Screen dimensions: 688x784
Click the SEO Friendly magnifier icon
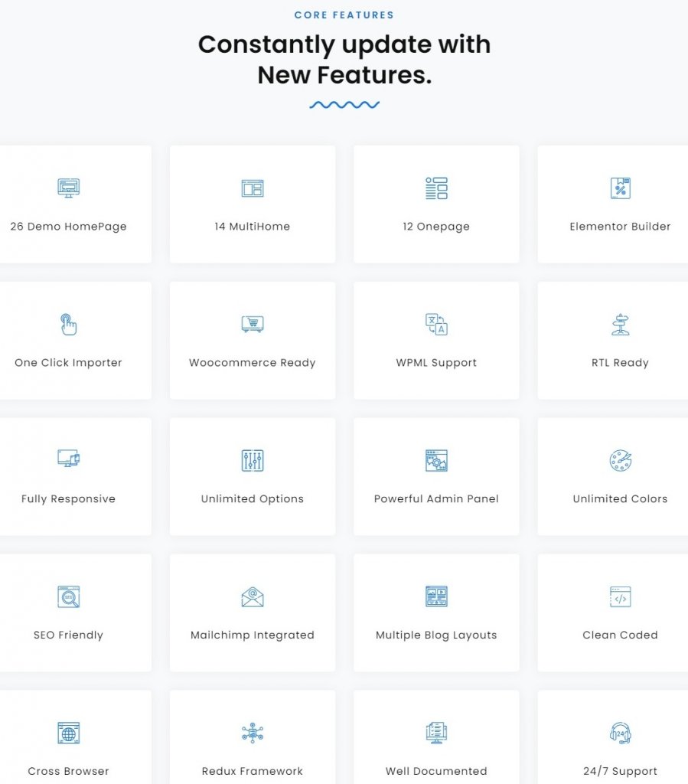[68, 596]
